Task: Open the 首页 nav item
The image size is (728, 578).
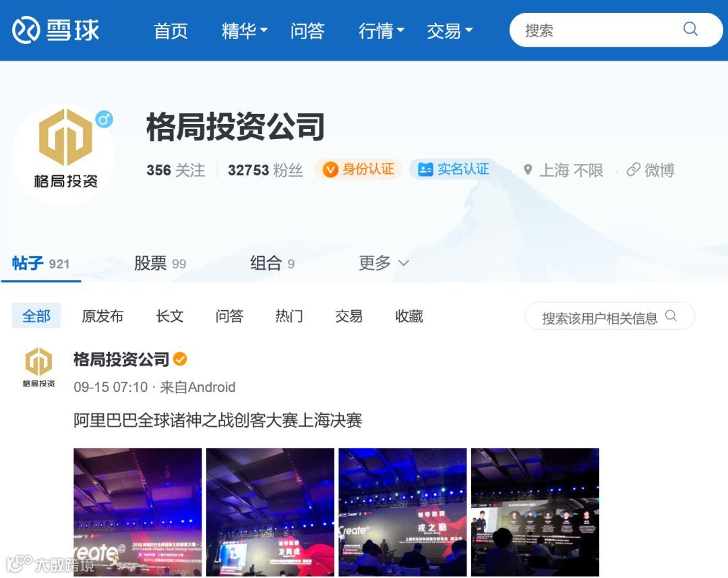Action: point(171,31)
